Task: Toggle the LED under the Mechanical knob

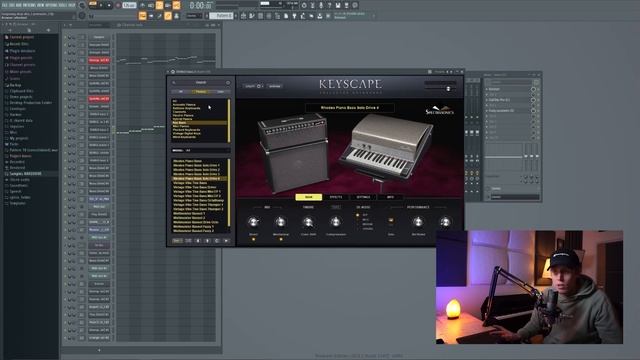Action: (x=281, y=240)
